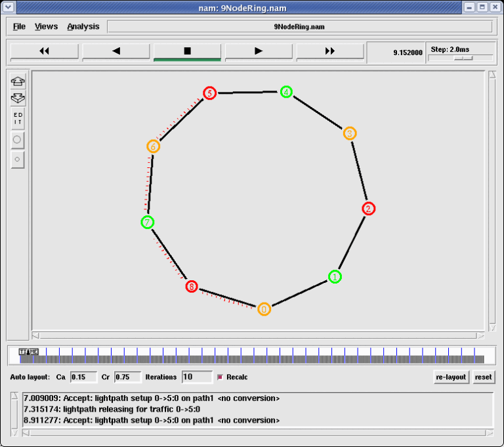Click the Iterations input field
504x447 pixels.
(x=196, y=377)
